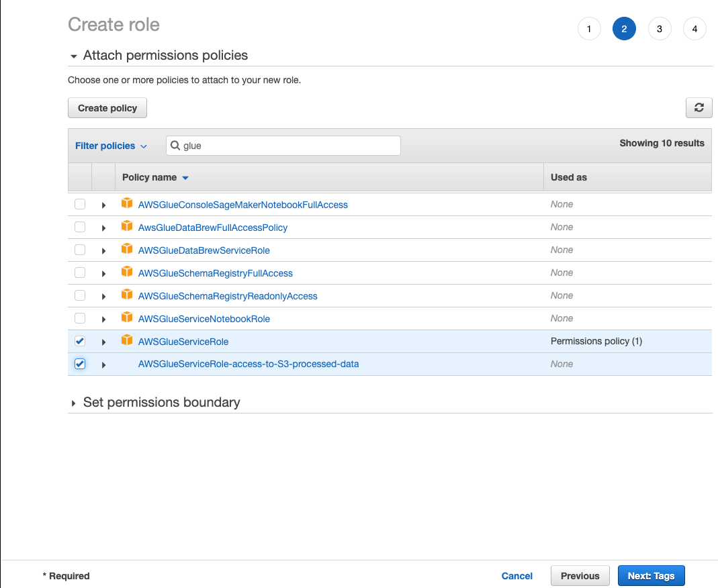The height and width of the screenshot is (588, 718).
Task: Click the Cancel link
Action: point(517,576)
